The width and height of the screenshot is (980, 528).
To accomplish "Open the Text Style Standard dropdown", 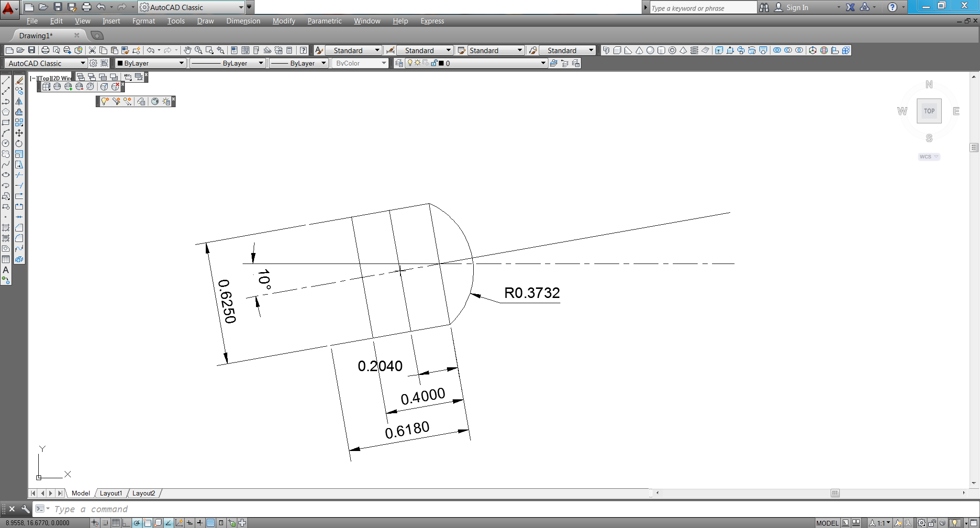I will tap(354, 50).
